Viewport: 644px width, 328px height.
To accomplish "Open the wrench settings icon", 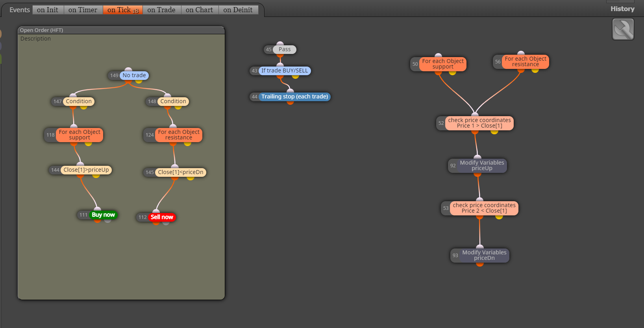I will (x=623, y=29).
